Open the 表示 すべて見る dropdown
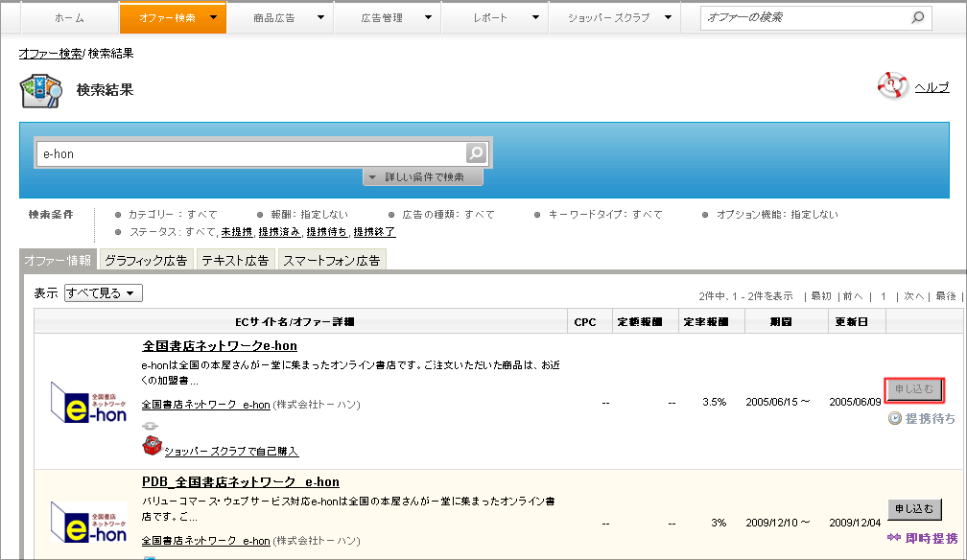Viewport: 967px width, 560px height. 103,293
